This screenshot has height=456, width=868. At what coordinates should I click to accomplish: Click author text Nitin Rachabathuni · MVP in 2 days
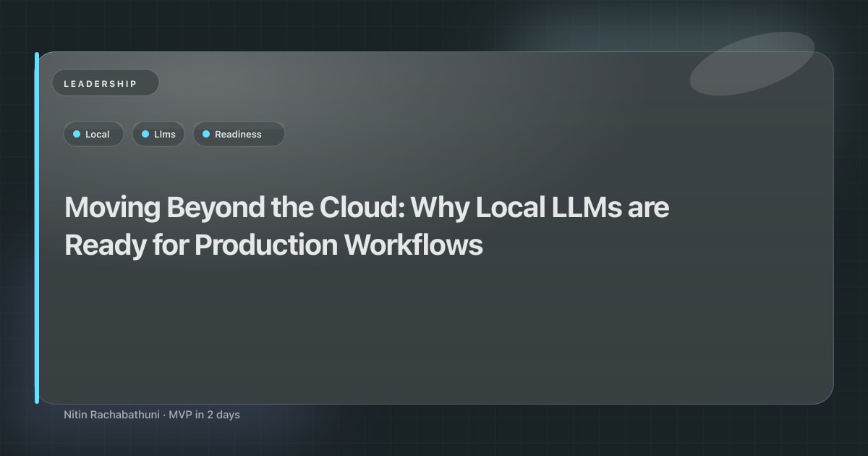point(152,415)
